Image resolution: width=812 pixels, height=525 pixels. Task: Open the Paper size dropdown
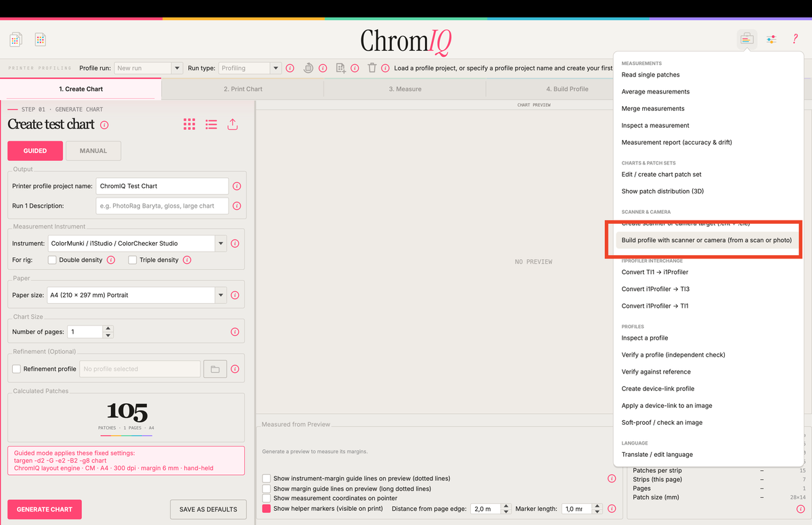click(137, 296)
